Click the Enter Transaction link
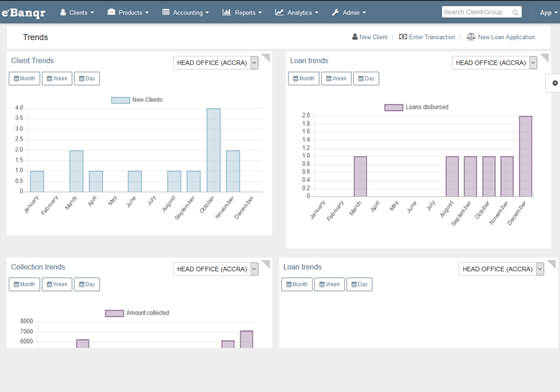The width and height of the screenshot is (560, 392). point(432,37)
